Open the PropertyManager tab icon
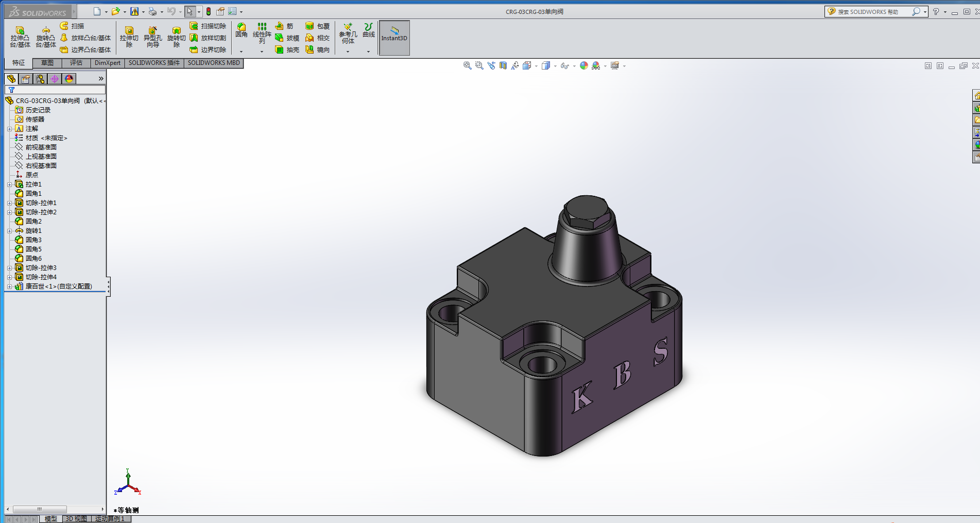Viewport: 980px width, 523px height. point(26,78)
